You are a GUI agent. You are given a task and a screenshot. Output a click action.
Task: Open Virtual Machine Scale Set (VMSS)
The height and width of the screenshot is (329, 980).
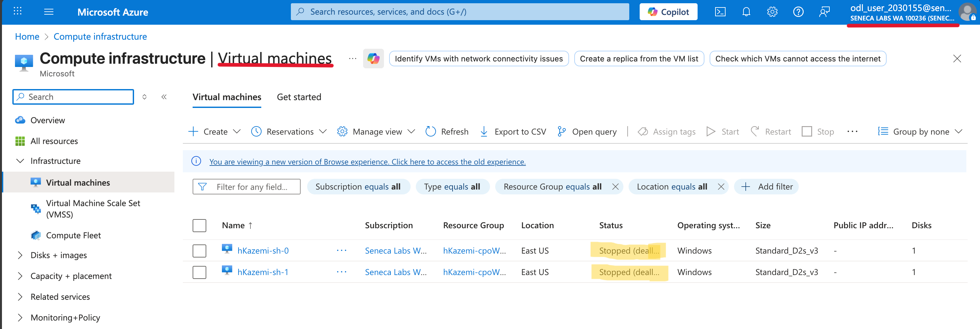93,209
